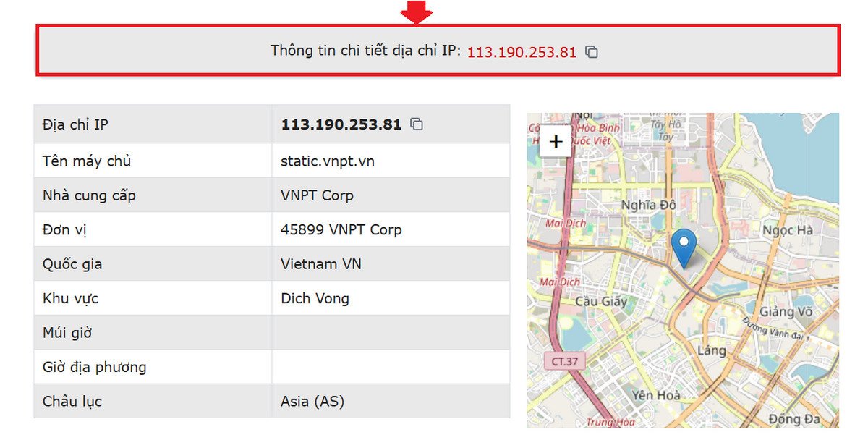Copy IP address from the header banner

pos(592,51)
